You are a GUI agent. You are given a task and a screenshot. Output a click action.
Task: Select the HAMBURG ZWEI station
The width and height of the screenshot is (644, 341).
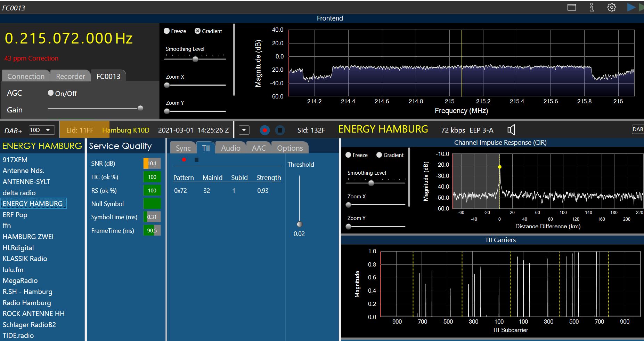(28, 237)
